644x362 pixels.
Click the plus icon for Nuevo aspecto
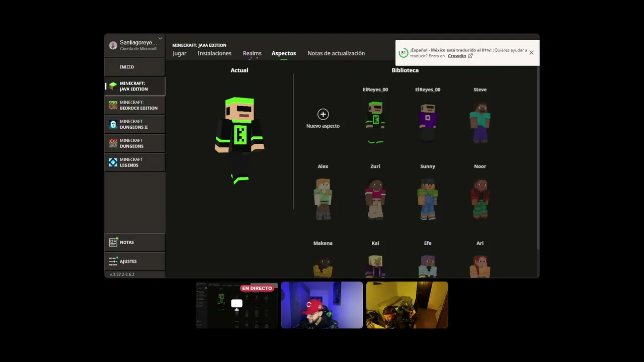click(323, 114)
